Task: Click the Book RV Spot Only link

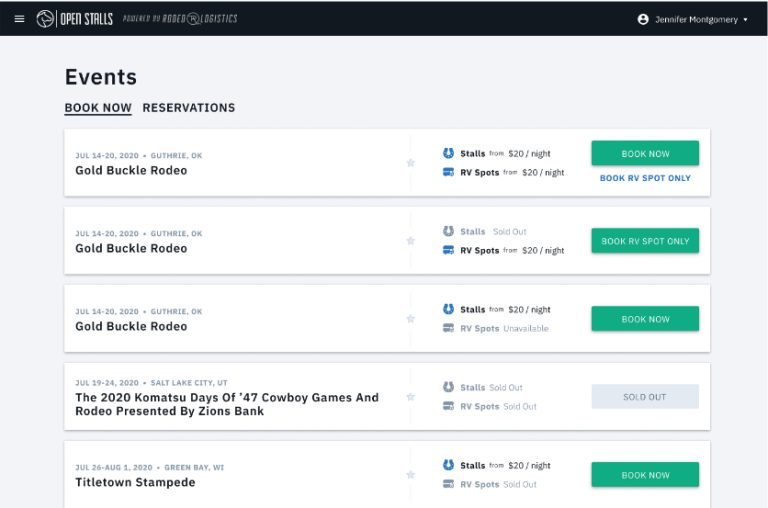Action: pyautogui.click(x=645, y=179)
